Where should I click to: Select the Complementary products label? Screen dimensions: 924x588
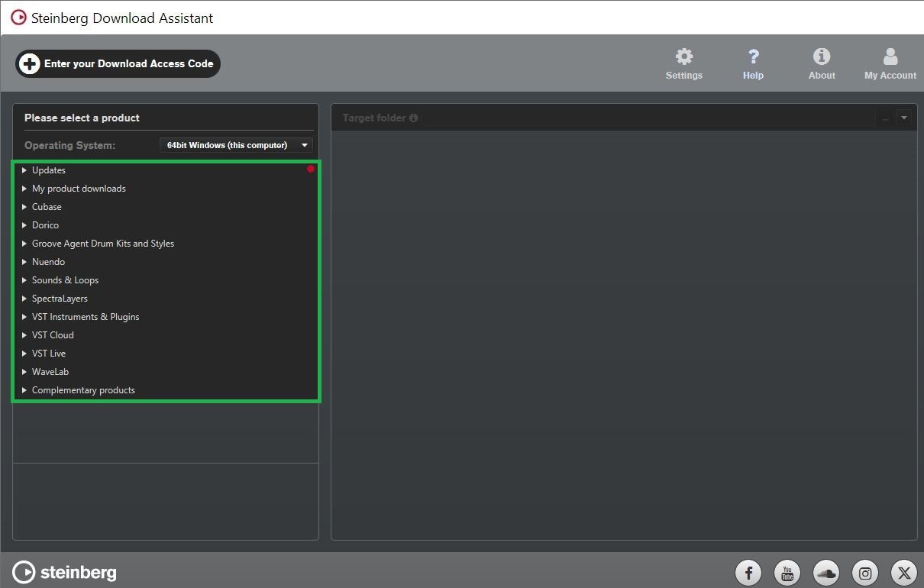tap(83, 390)
